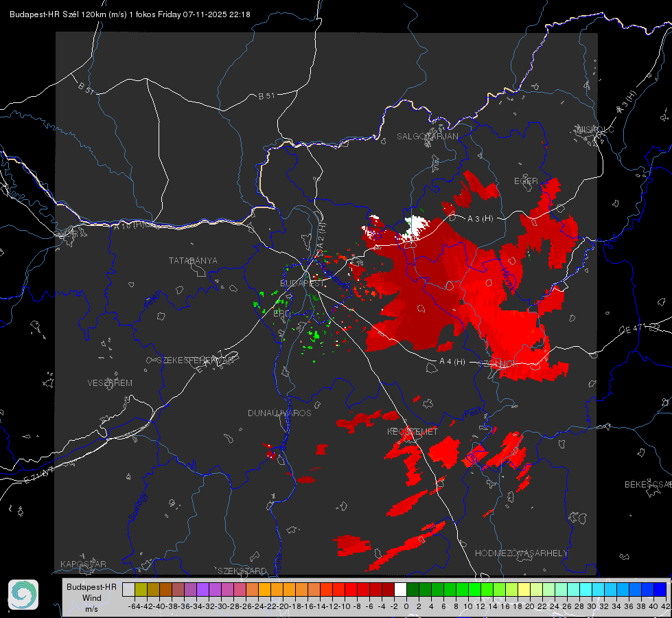Click the ERD town label
Image resolution: width=672 pixels, height=618 pixels.
pos(281,314)
